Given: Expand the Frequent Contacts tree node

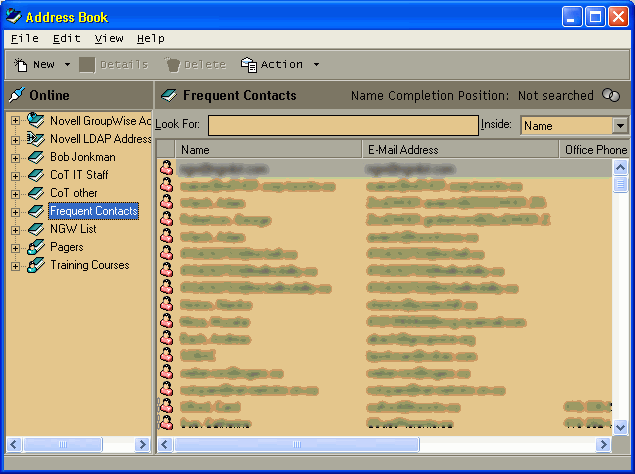Looking at the screenshot, I should click(15, 212).
